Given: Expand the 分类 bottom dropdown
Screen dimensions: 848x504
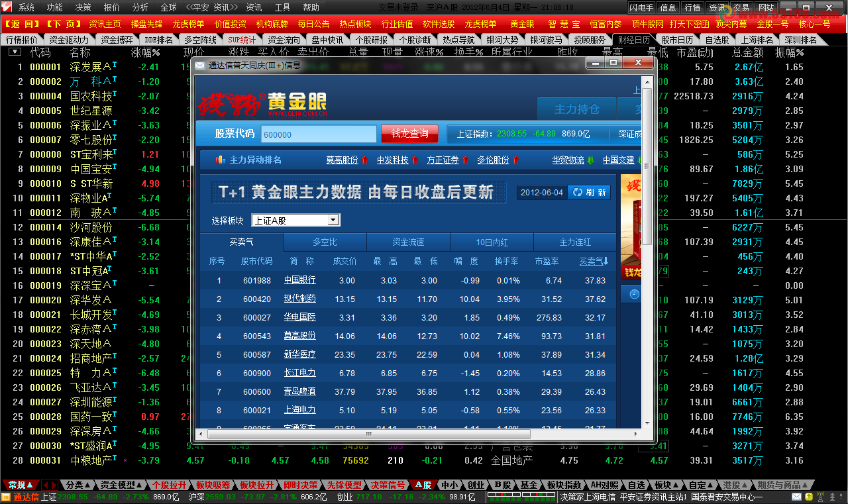Looking at the screenshot, I should 87,485.
